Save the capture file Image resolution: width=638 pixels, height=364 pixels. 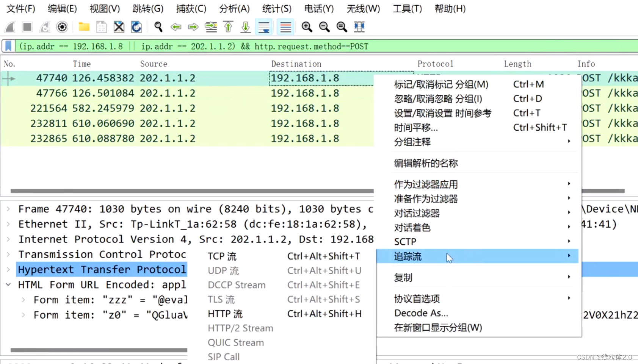click(x=101, y=27)
